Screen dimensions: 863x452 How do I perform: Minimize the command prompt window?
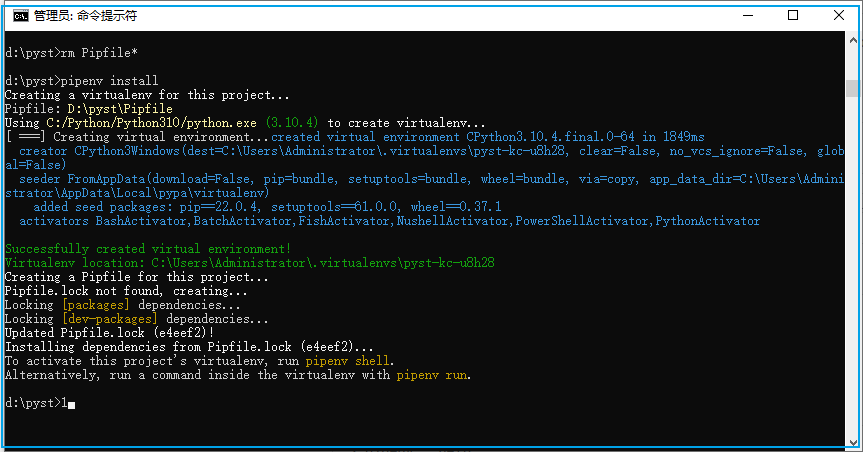(747, 15)
